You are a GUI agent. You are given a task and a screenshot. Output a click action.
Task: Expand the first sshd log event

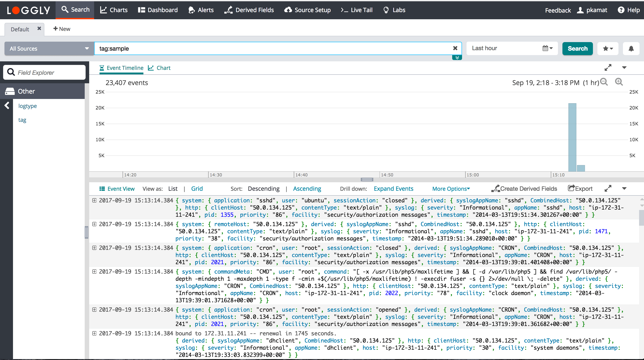click(x=94, y=200)
